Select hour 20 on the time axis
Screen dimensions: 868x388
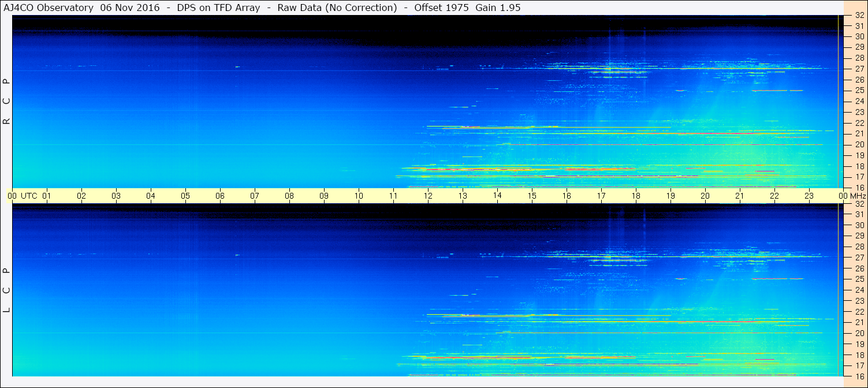pyautogui.click(x=705, y=196)
